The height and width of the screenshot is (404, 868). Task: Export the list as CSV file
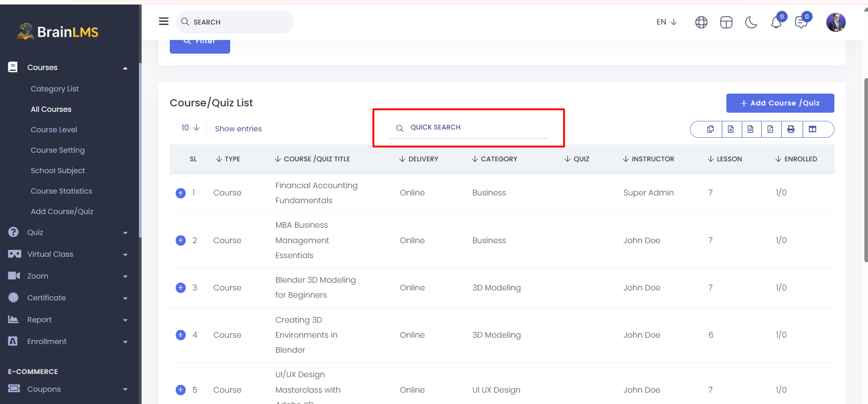click(x=750, y=129)
